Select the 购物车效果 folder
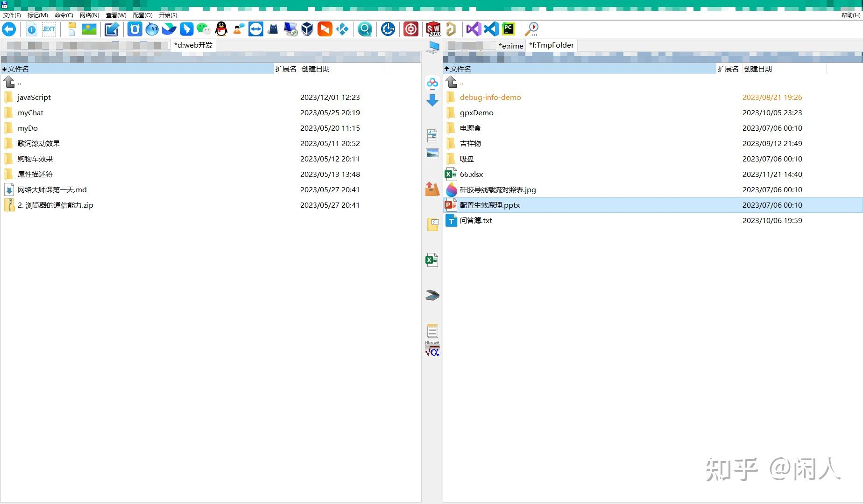Image resolution: width=863 pixels, height=504 pixels. coord(211,159)
